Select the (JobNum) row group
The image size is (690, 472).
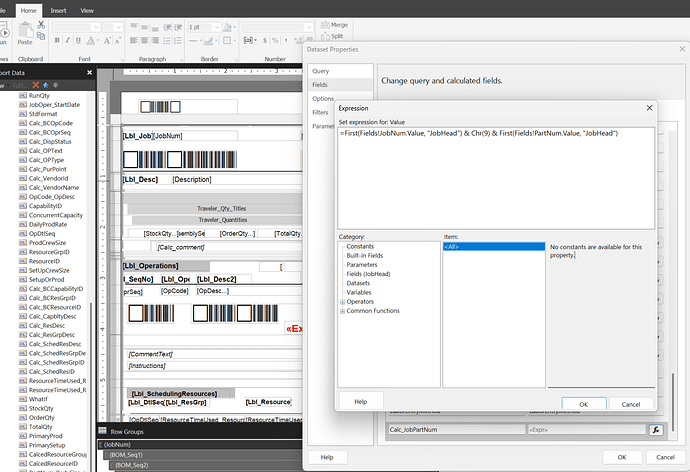click(117, 445)
